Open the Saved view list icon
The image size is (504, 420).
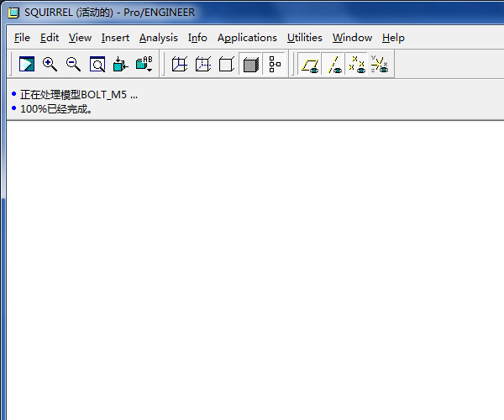(x=144, y=64)
